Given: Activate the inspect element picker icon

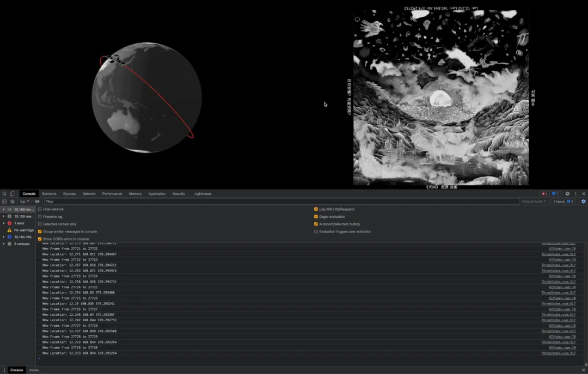Looking at the screenshot, I should point(4,194).
